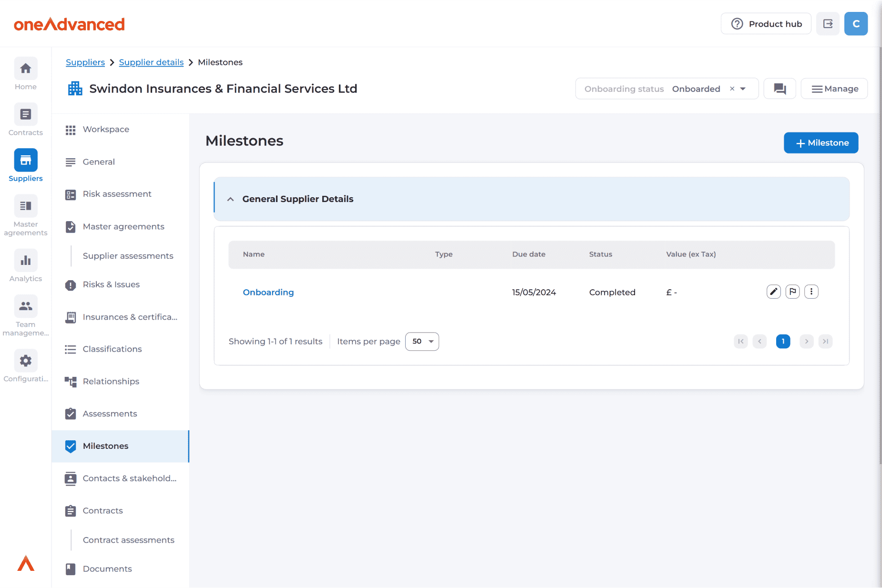Click Supplier details breadcrumb link
The height and width of the screenshot is (588, 882).
[151, 62]
